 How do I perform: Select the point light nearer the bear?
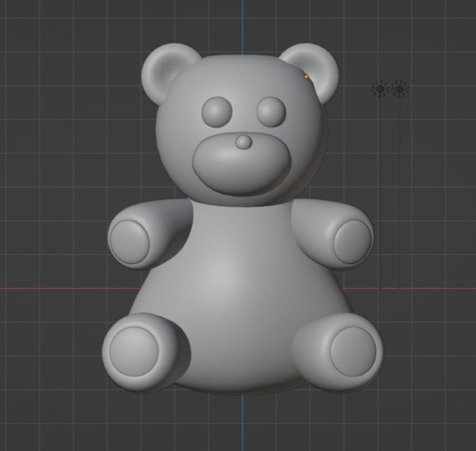coord(381,88)
